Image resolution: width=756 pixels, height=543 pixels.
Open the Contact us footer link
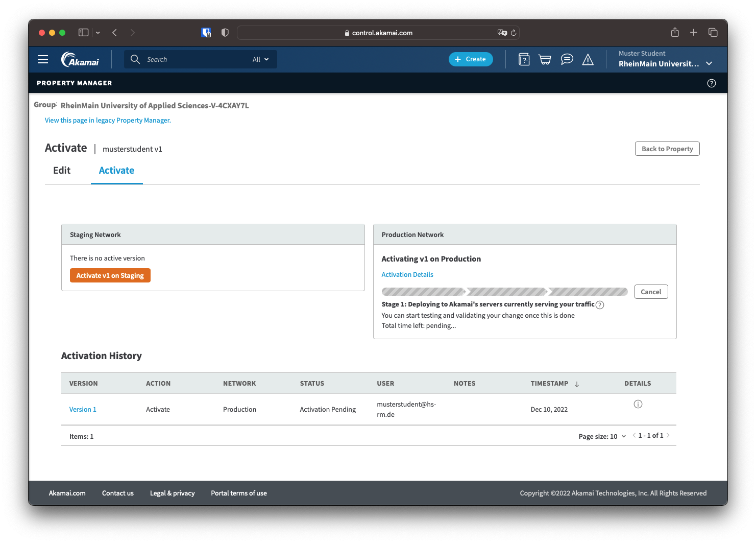(118, 493)
